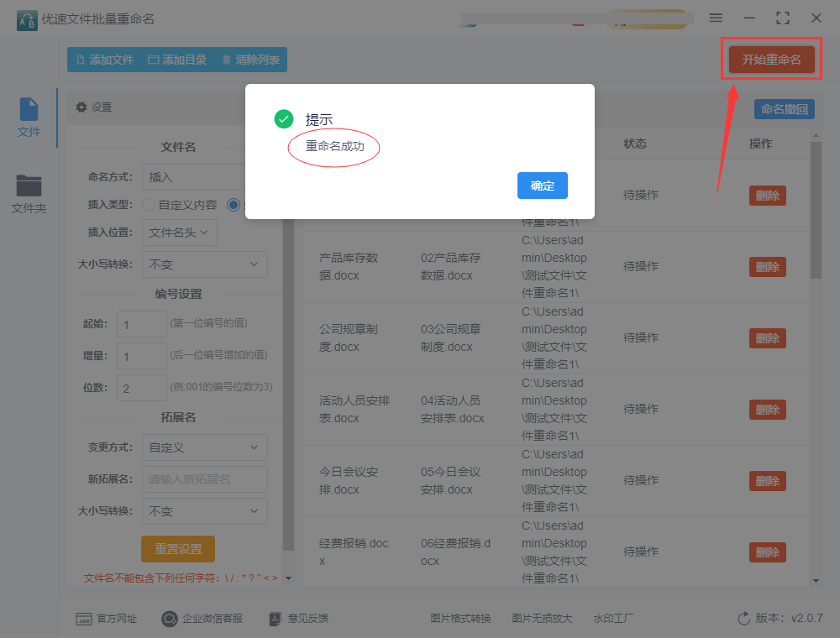The image size is (840, 638).
Task: Expand the 插入位置 dropdown showing 文件名头
Action: coord(180,233)
